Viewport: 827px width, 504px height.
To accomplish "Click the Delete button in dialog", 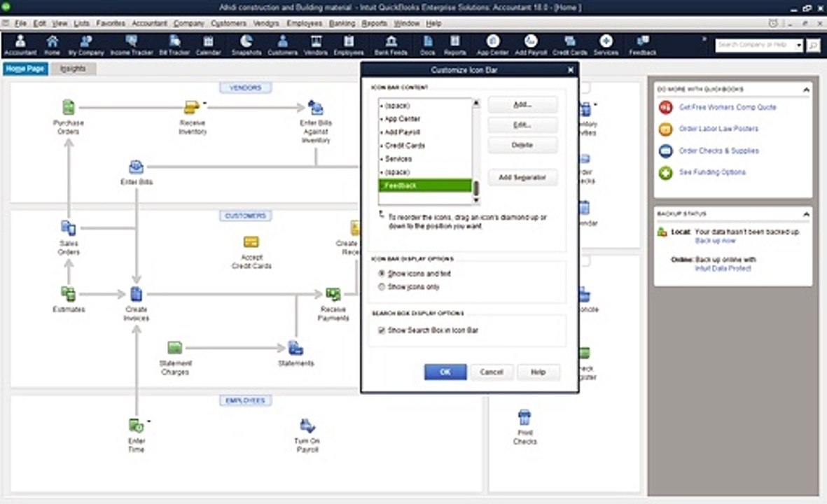I will (x=522, y=145).
